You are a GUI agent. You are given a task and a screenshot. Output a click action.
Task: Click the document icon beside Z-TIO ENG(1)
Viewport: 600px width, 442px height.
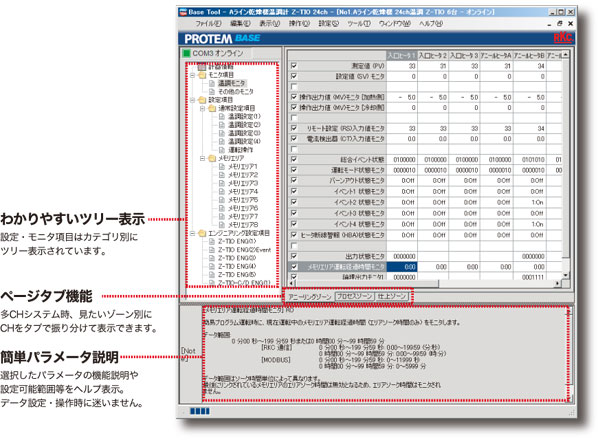pos(212,241)
